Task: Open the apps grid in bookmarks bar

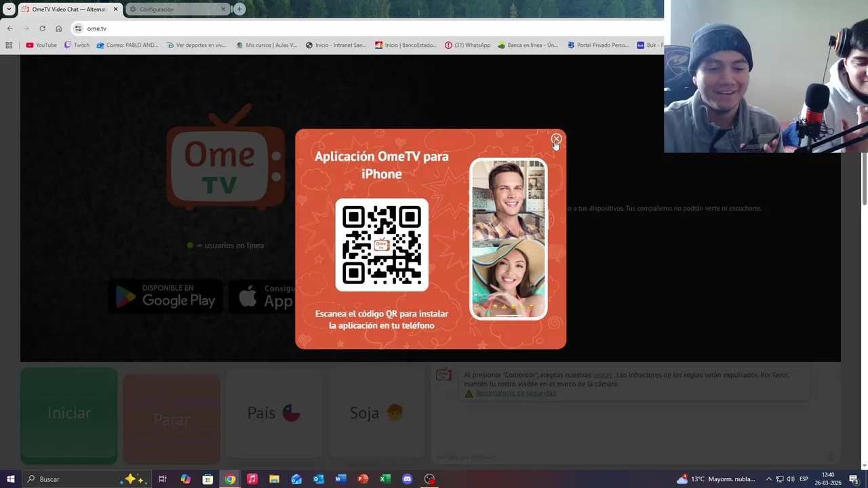Action: pyautogui.click(x=9, y=45)
